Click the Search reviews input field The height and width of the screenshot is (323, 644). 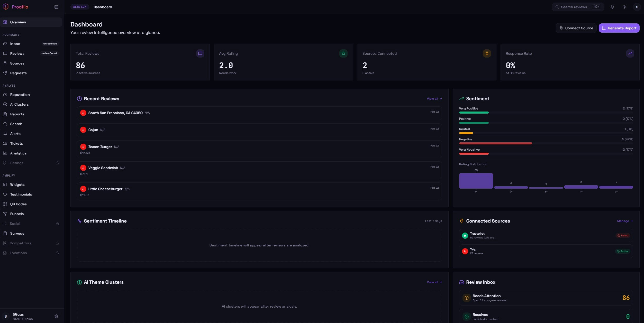tap(575, 7)
